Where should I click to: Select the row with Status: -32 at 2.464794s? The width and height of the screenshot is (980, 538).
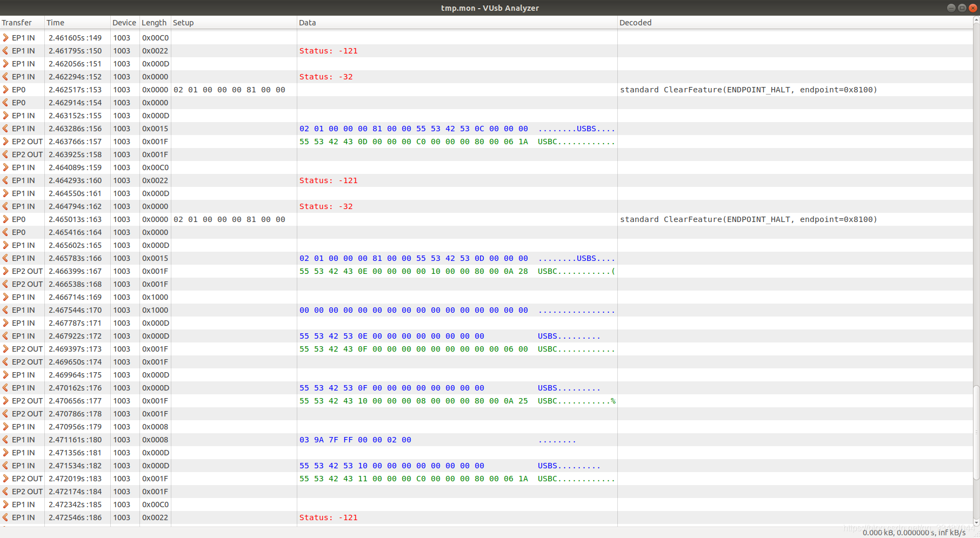(486, 206)
